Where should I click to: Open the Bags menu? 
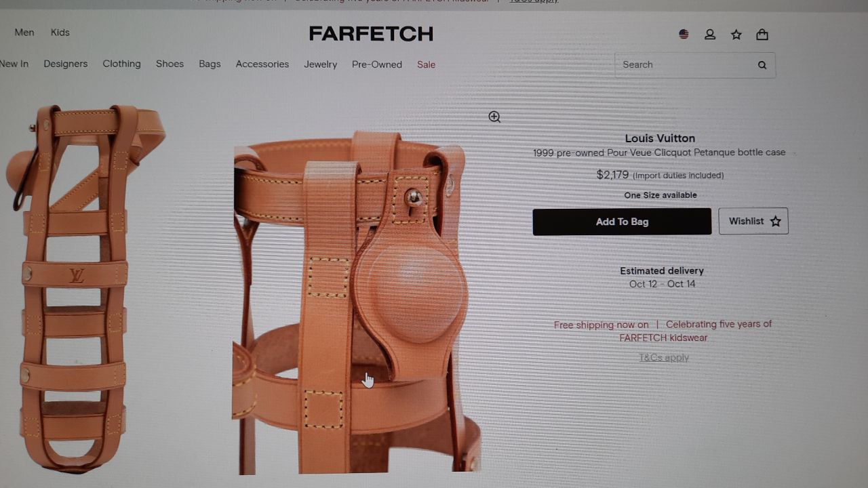[x=210, y=64]
